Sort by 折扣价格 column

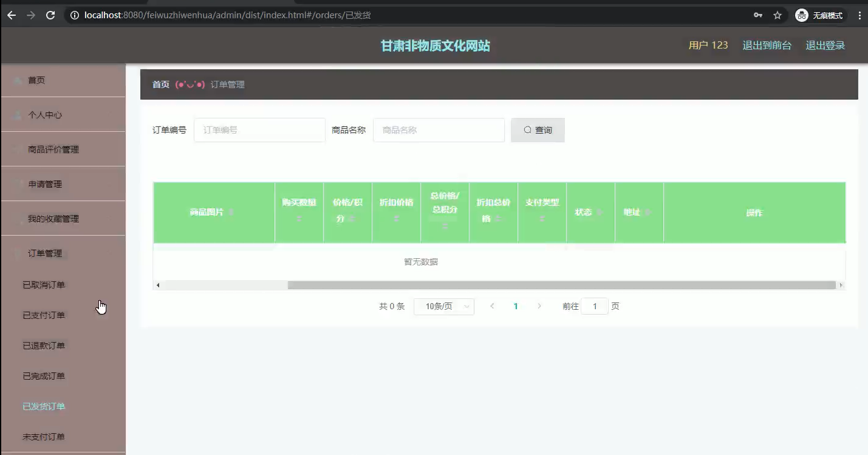396,219
